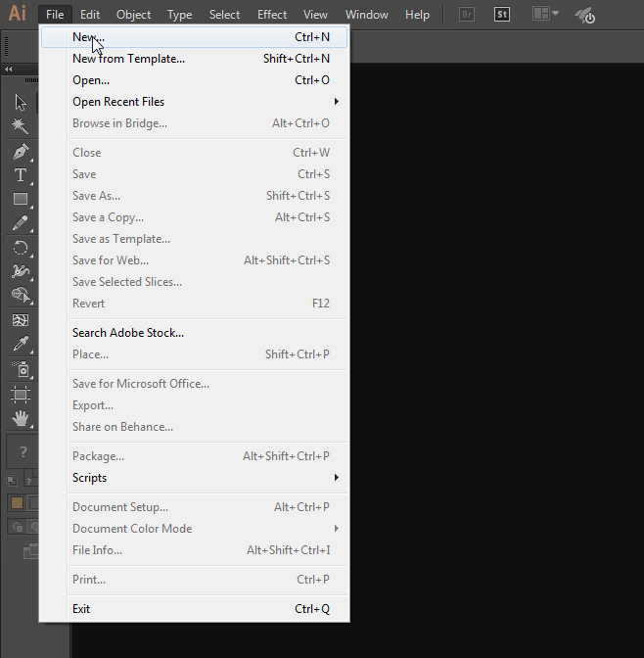Click Save as Template... entry
The width and height of the screenshot is (644, 658).
click(x=194, y=239)
